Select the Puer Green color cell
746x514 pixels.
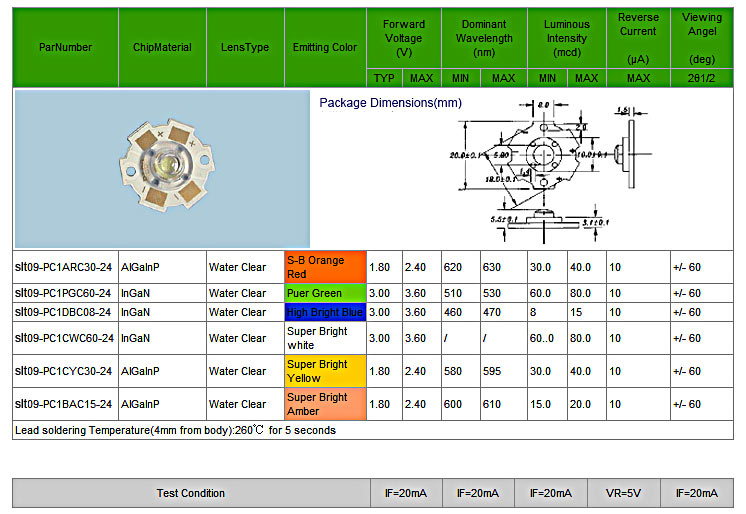point(325,293)
